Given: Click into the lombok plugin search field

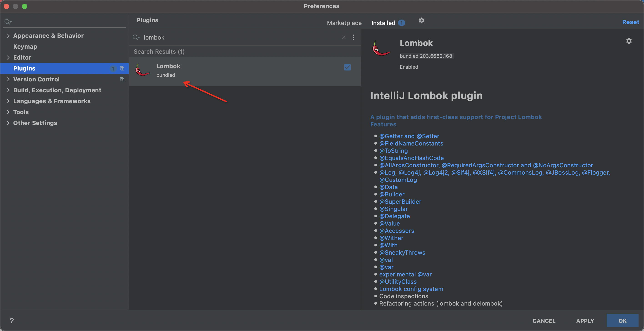Looking at the screenshot, I should (240, 38).
